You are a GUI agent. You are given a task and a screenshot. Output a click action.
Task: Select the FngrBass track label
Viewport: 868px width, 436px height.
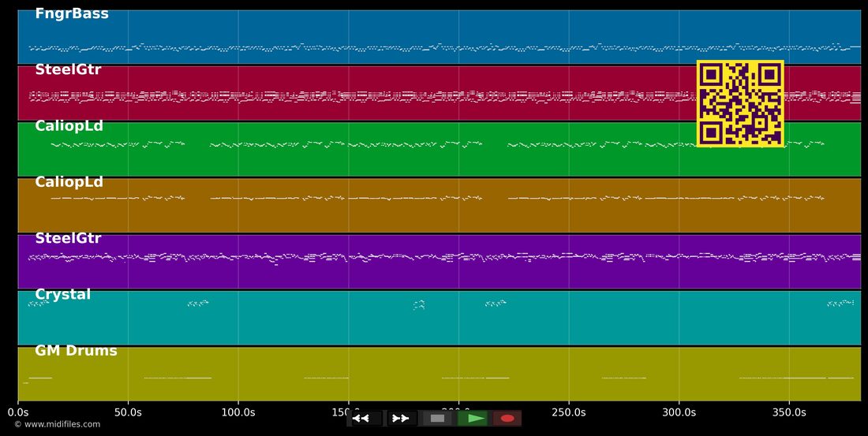(72, 14)
